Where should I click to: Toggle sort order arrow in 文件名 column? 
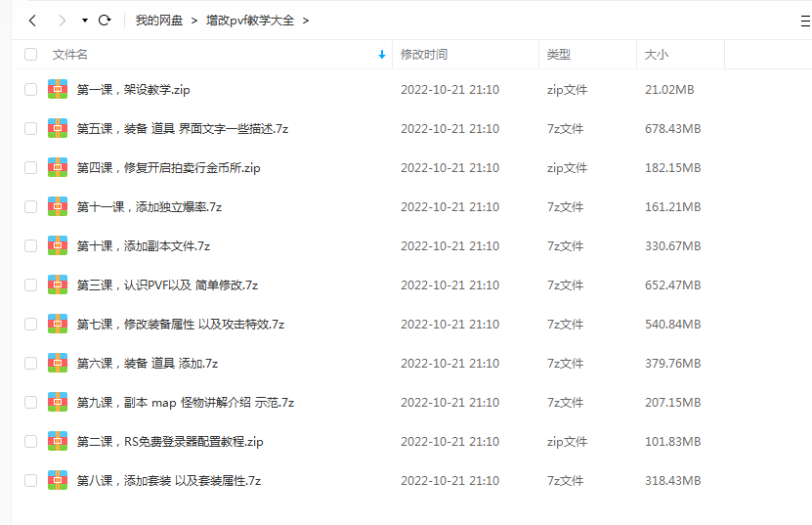pyautogui.click(x=381, y=55)
